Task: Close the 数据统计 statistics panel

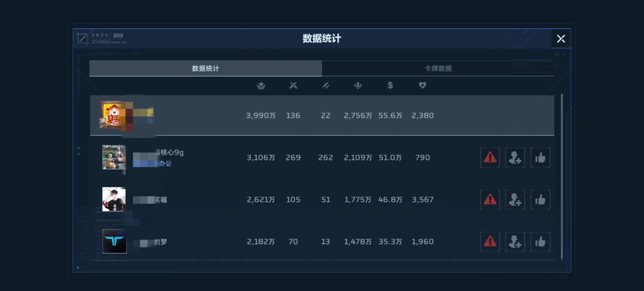Action: tap(561, 39)
